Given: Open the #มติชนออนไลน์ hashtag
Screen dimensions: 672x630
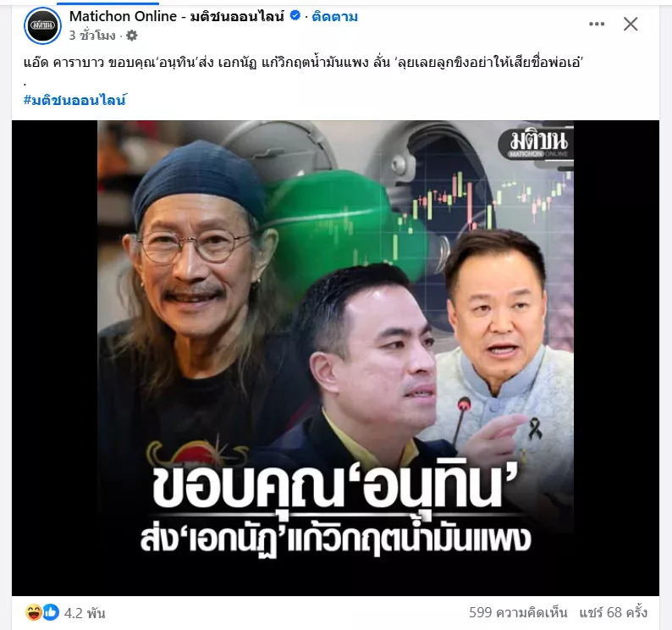Looking at the screenshot, I should [x=75, y=100].
